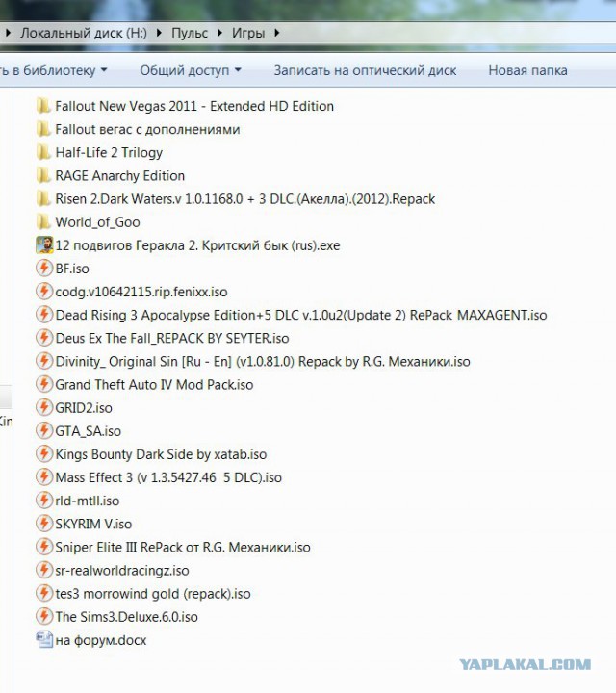616x693 pixels.
Task: Click disc image icon of Grand Theft Auto IV
Action: point(44,384)
